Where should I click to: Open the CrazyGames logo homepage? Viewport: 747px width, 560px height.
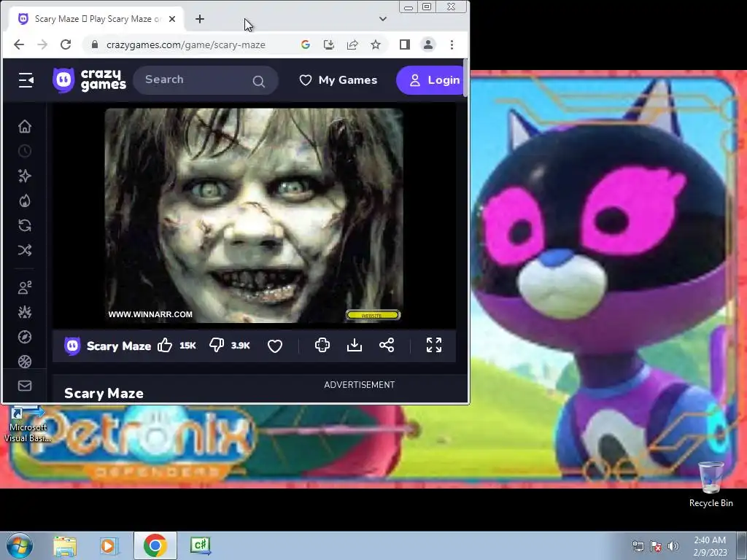pyautogui.click(x=90, y=80)
